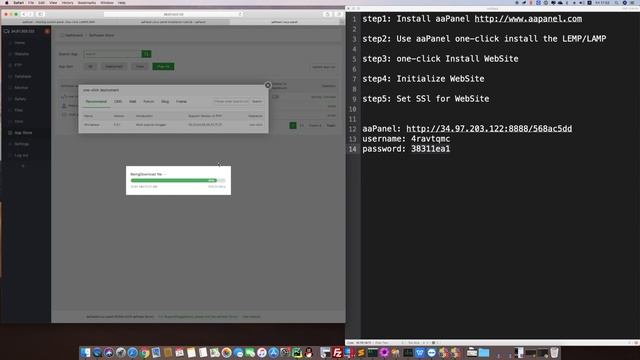Viewport: 640px width, 360px height.
Task: Open Home in the aaPanel sidebar
Action: (x=19, y=42)
